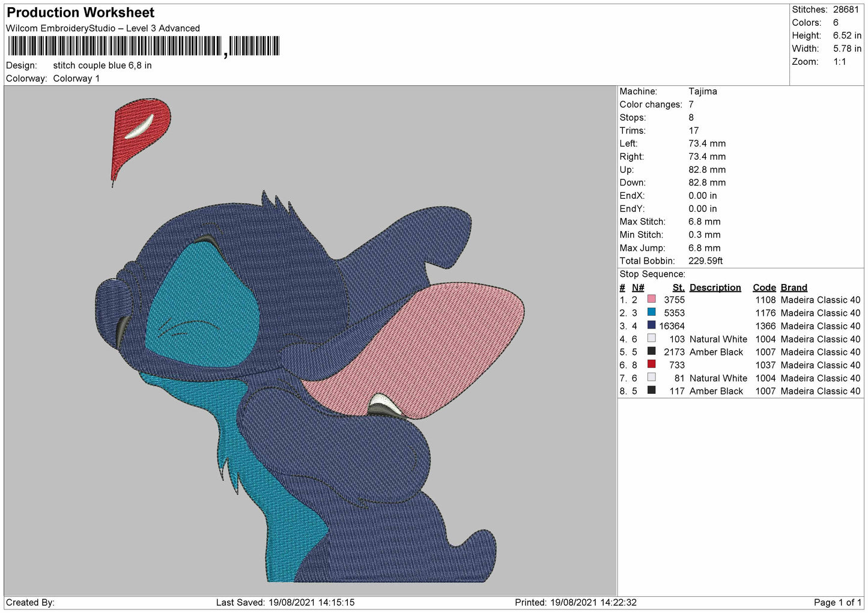Click the Brand column header
The width and height of the screenshot is (868, 613).
(794, 288)
